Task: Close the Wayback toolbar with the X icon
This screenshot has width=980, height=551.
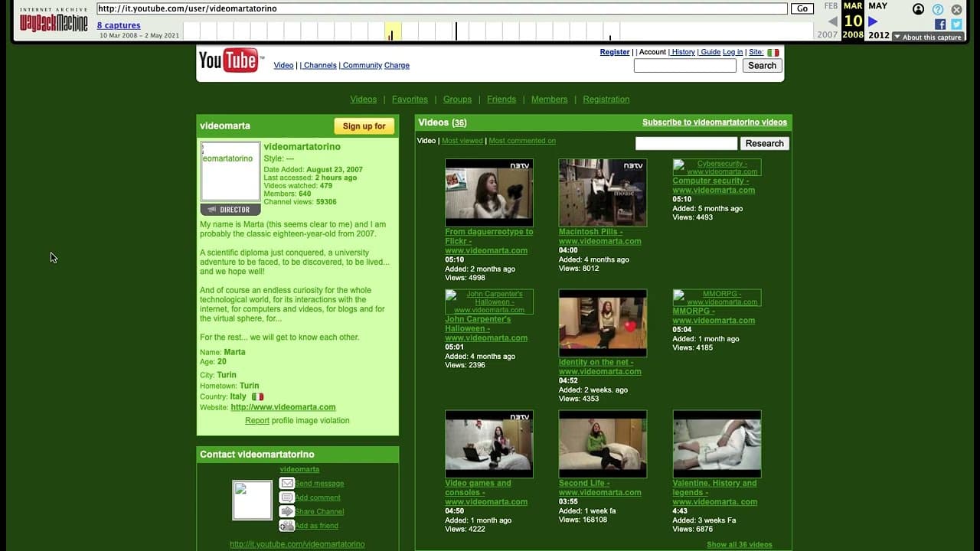Action: point(956,9)
